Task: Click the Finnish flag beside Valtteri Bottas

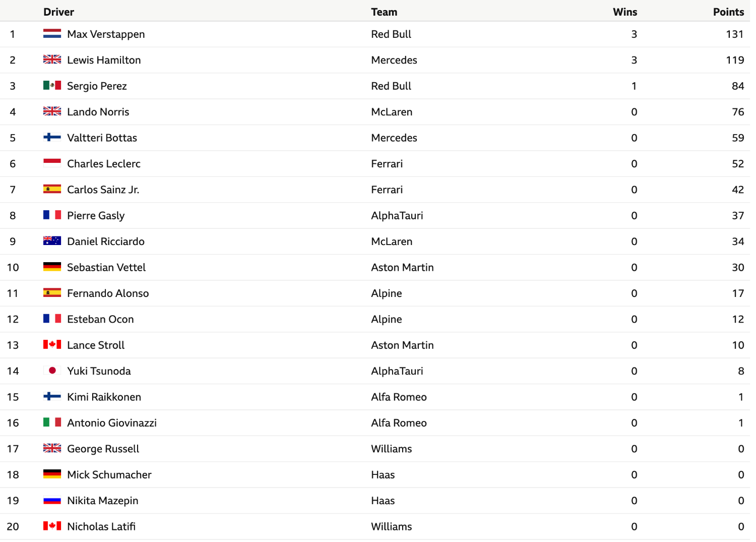Action: (52, 137)
